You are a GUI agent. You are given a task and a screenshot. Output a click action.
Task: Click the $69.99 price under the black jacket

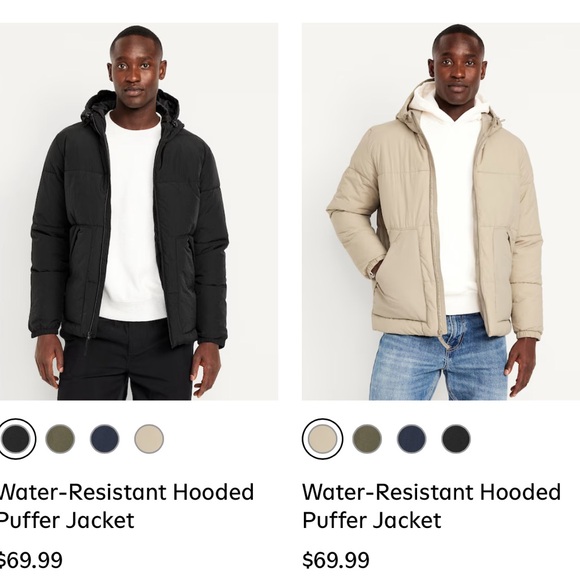31,560
